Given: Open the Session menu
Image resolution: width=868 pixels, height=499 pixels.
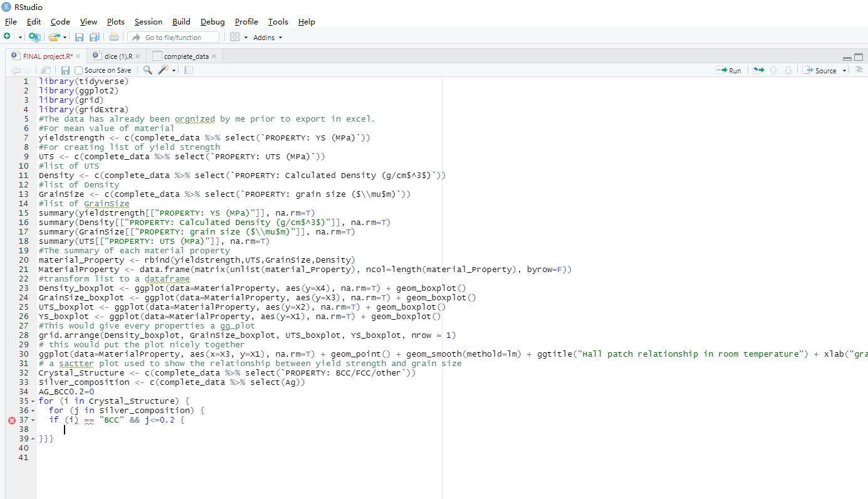Looking at the screenshot, I should pyautogui.click(x=149, y=22).
